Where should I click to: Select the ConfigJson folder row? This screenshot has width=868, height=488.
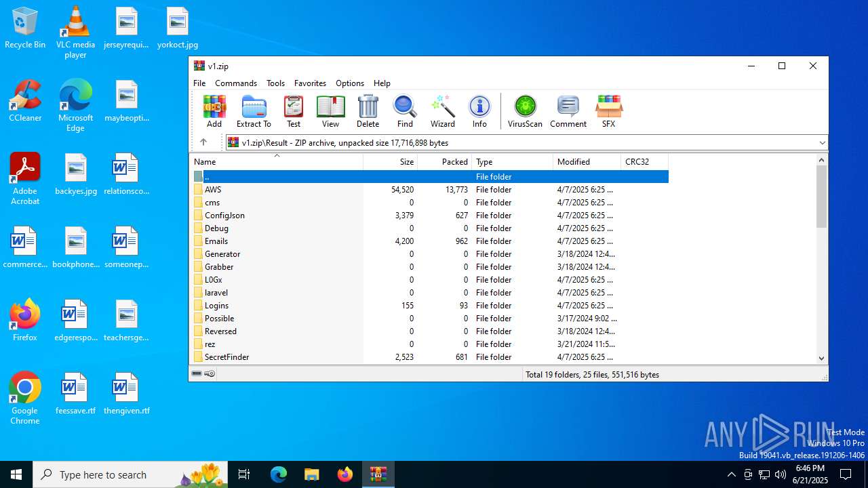[429, 216]
